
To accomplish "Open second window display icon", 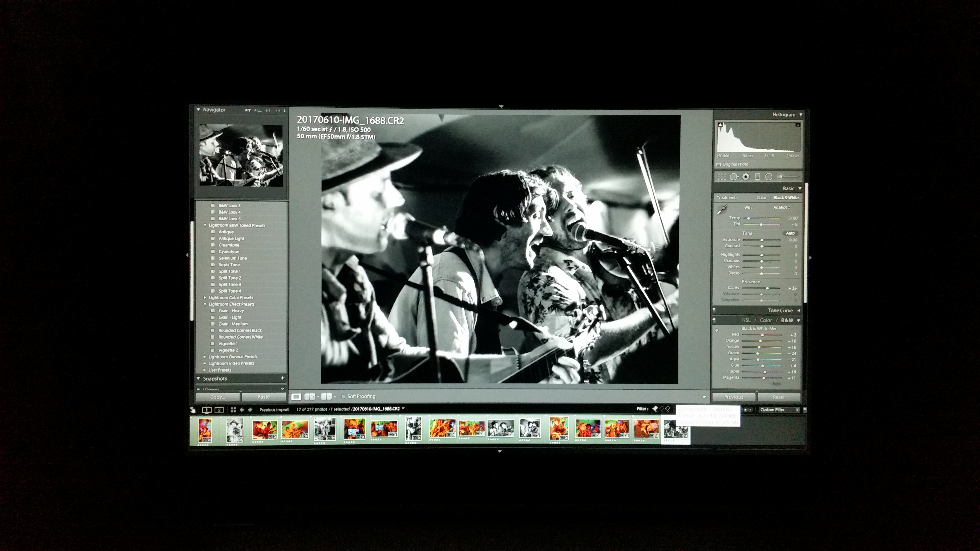I will coord(219,410).
